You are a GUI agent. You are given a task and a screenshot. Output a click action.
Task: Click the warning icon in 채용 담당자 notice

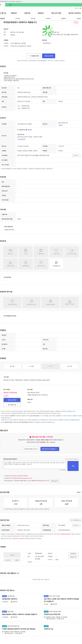point(30,437)
